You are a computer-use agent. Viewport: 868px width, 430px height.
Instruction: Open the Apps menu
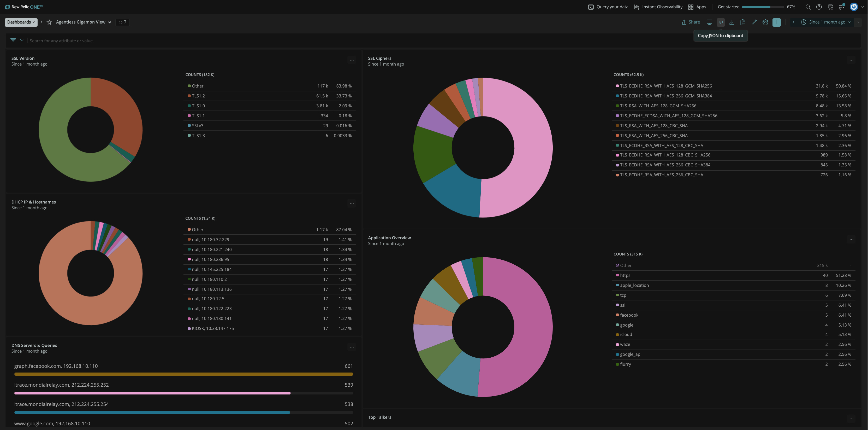[x=697, y=7]
